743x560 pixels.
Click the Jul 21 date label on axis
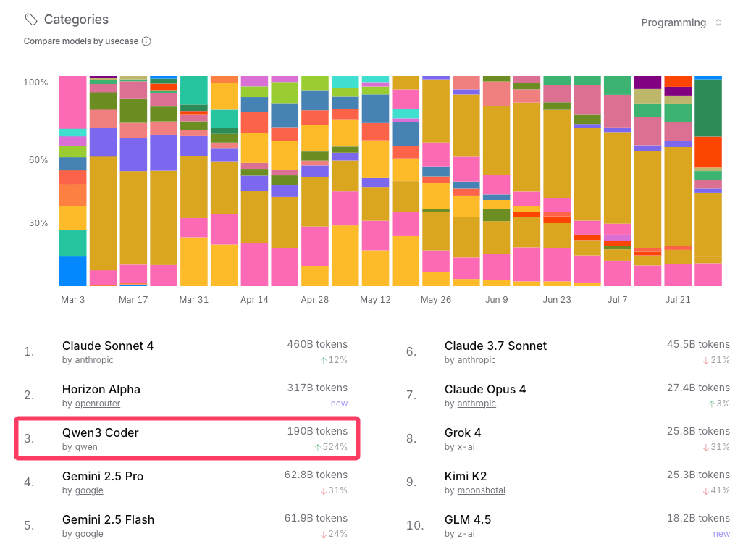click(678, 299)
